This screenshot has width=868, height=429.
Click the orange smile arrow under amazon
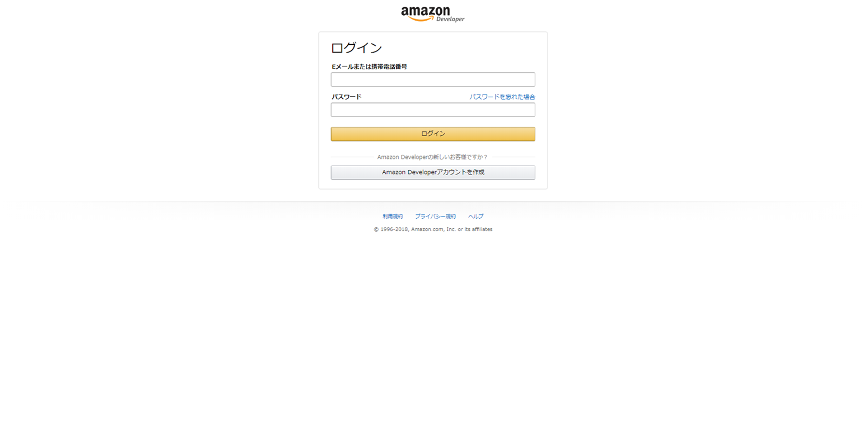[x=422, y=18]
